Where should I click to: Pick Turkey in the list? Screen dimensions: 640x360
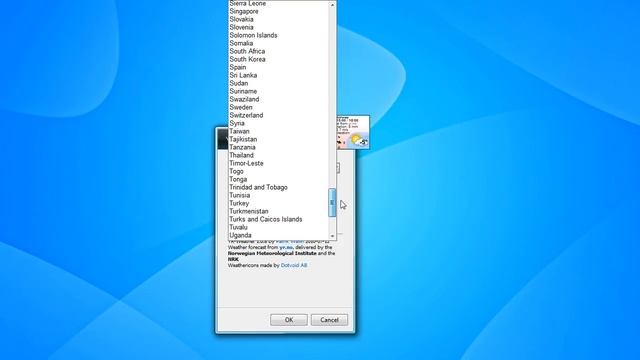pos(278,203)
